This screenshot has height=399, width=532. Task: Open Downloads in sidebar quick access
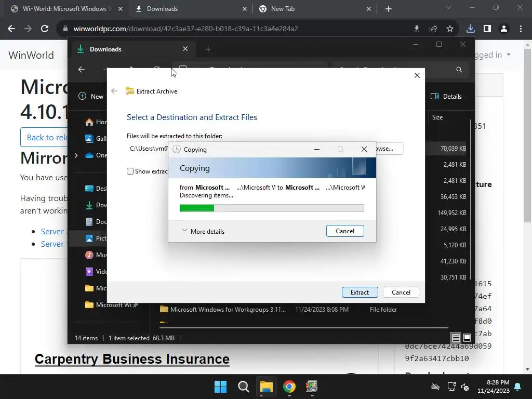96,205
